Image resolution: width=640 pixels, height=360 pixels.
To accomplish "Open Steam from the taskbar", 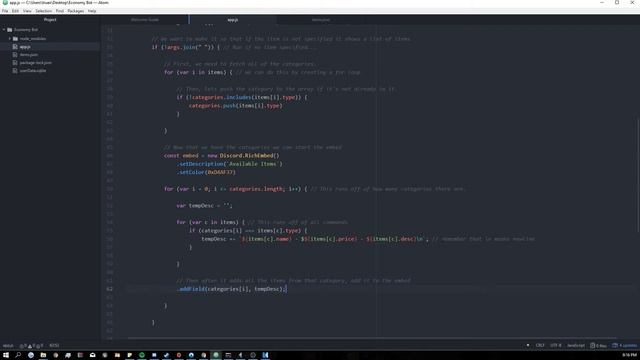I will tap(167, 355).
